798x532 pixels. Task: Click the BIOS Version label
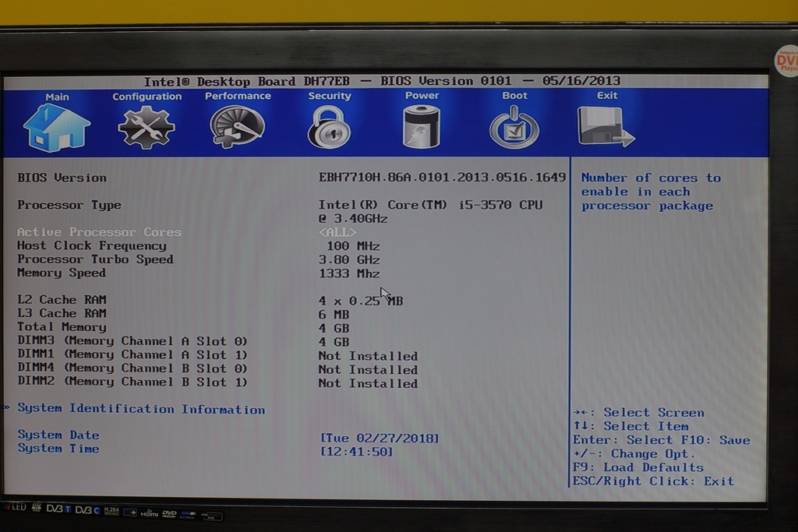pos(62,178)
